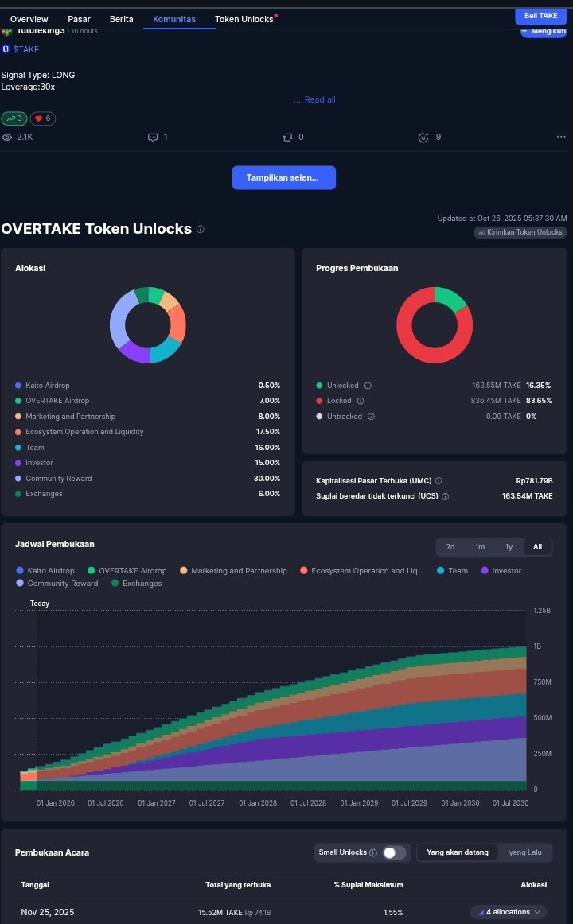Image resolution: width=573 pixels, height=924 pixels.
Task: Open the three-dot post options menu
Action: (561, 137)
